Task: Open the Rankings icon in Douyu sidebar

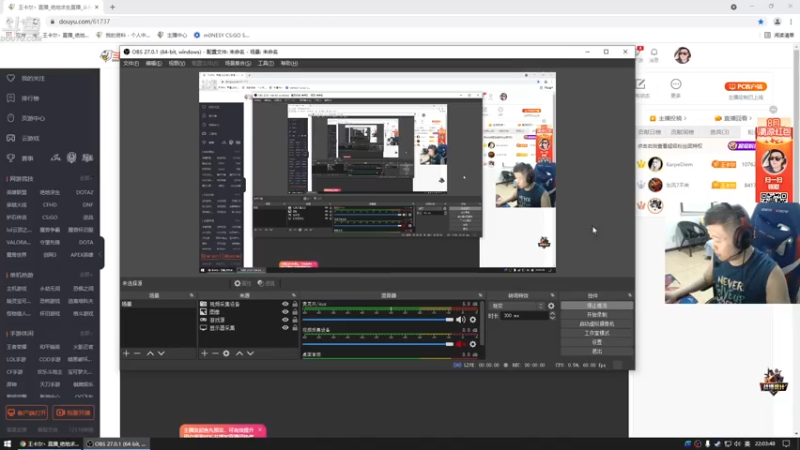Action: pos(11,98)
